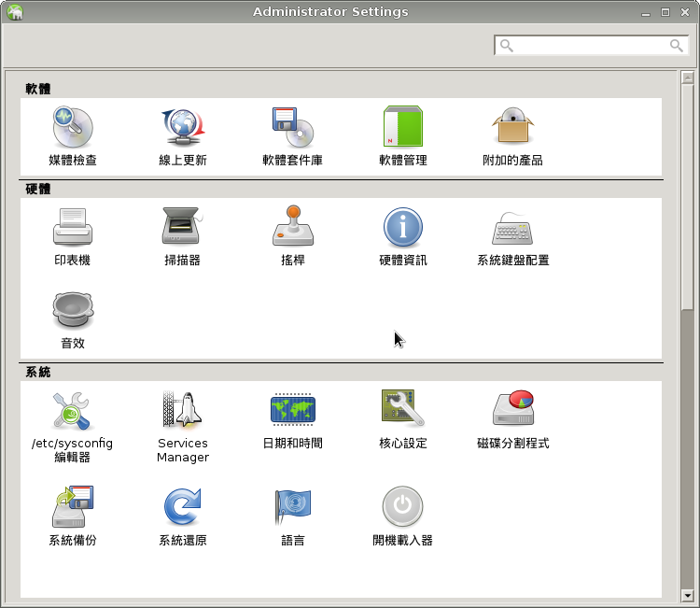Click the scrollbar down arrow
The width and height of the screenshot is (700, 608).
point(688,596)
